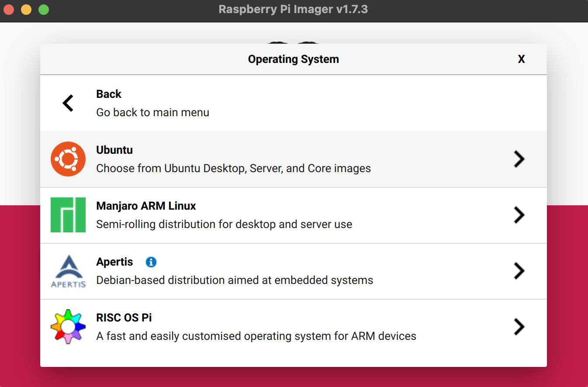This screenshot has width=588, height=387.
Task: Click the Operating System dialog heading
Action: (x=294, y=59)
